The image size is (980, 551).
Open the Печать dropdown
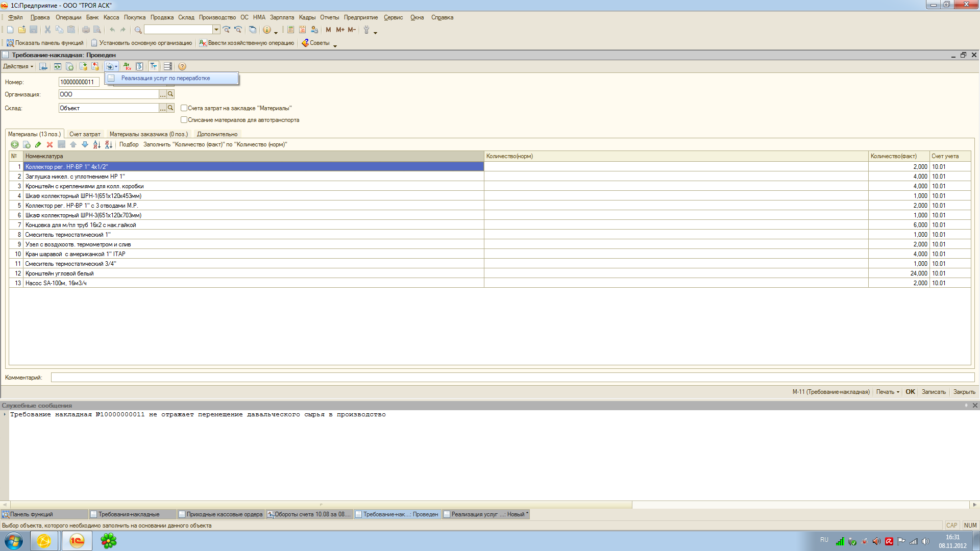click(888, 392)
